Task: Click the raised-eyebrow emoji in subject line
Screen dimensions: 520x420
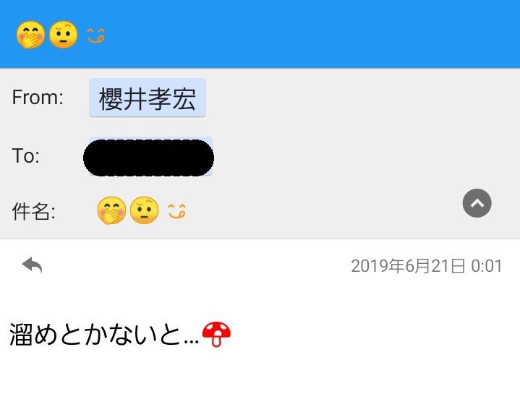Action: 144,210
